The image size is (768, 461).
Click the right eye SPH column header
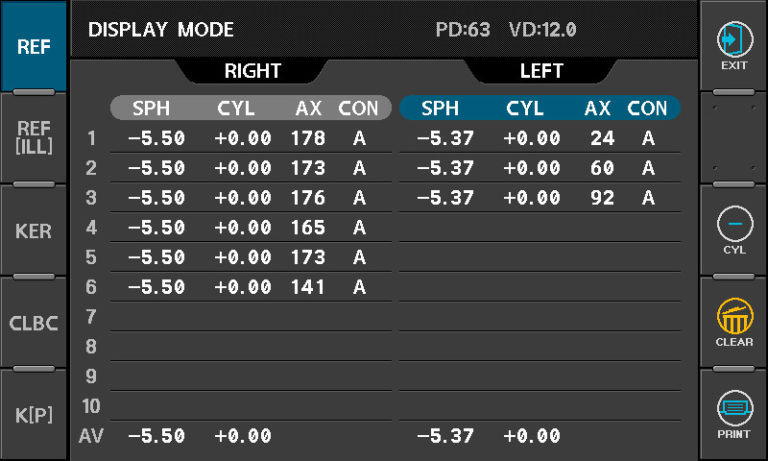(151, 108)
